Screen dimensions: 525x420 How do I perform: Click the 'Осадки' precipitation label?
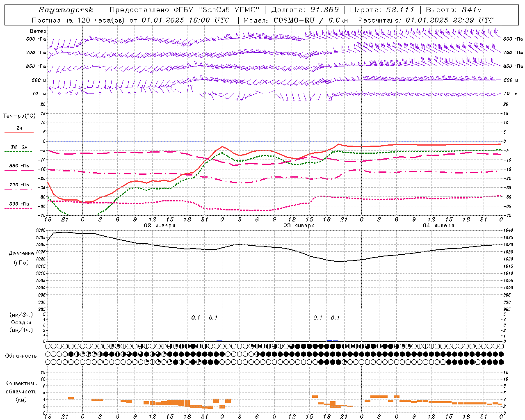tap(21, 322)
